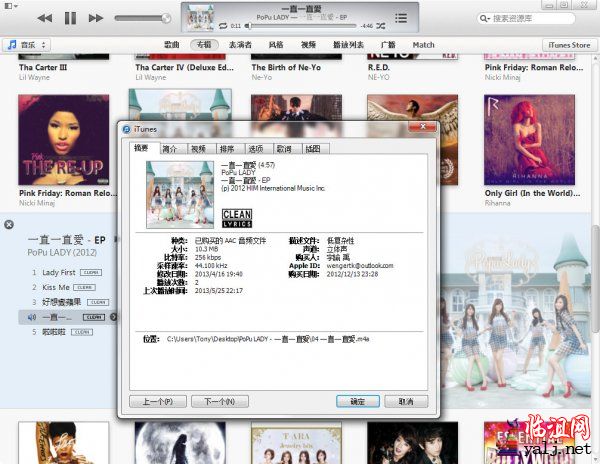
Task: Skip to the next track
Action: (x=95, y=18)
